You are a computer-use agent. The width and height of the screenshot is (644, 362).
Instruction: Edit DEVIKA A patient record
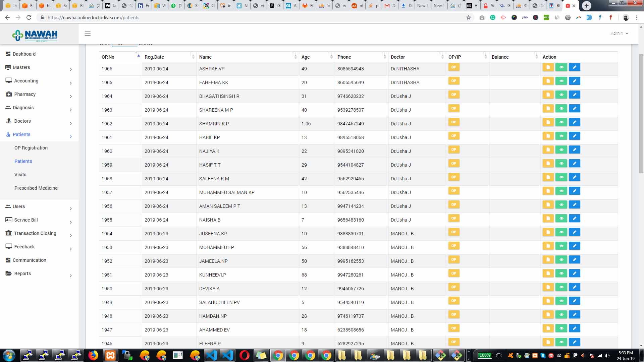click(575, 287)
